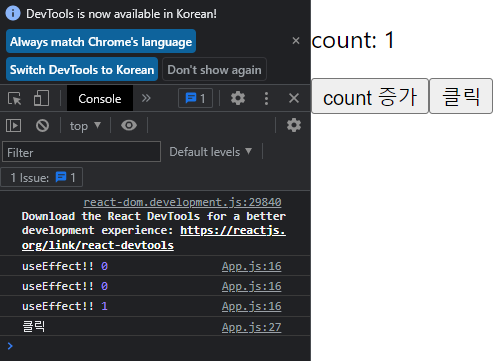Create a live expression with eye icon
This screenshot has height=361, width=500.
coord(129,125)
